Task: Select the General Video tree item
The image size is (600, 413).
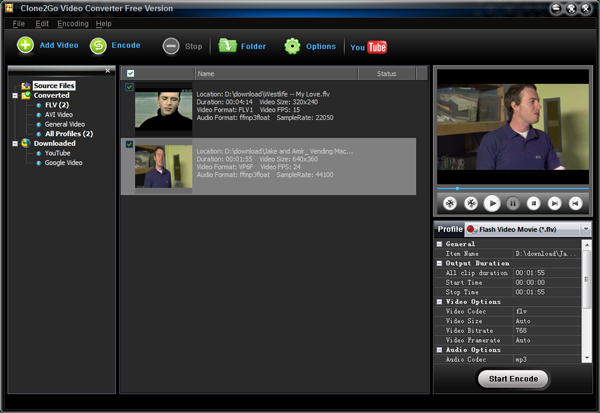Action: coord(65,124)
